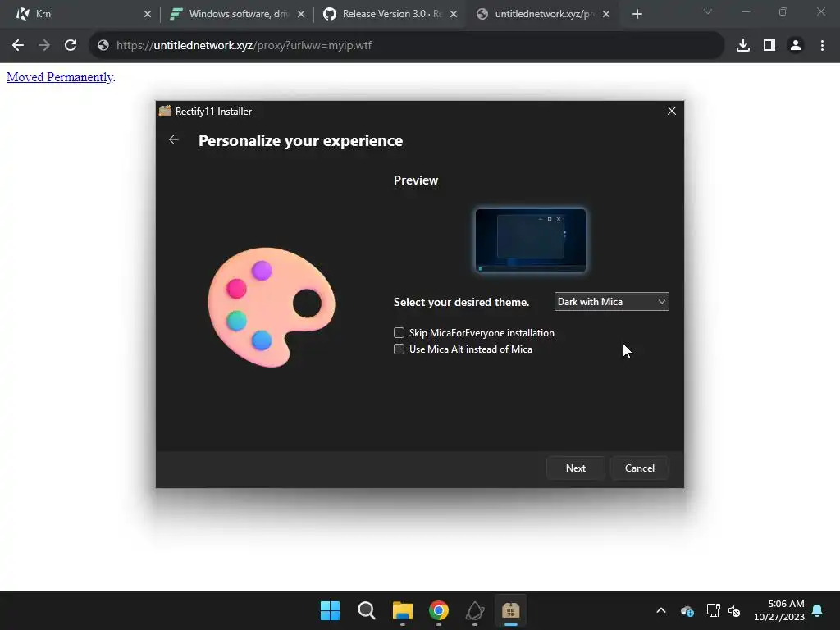Switch to the Windows software, drivers tab

point(235,14)
